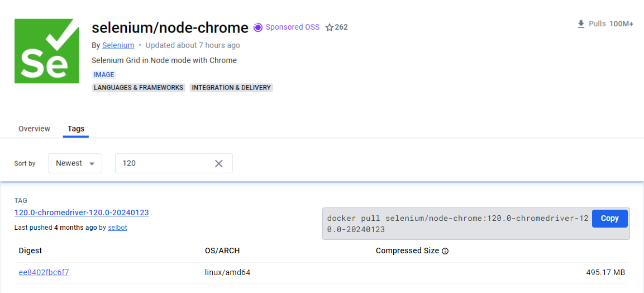This screenshot has height=293, width=644.
Task: Clear the tag filter with X icon
Action: (219, 163)
